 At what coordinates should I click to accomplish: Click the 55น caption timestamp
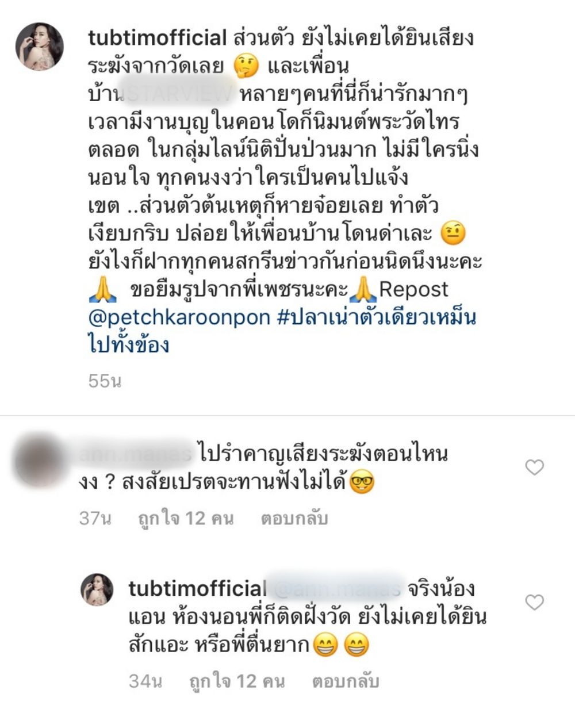tap(105, 381)
